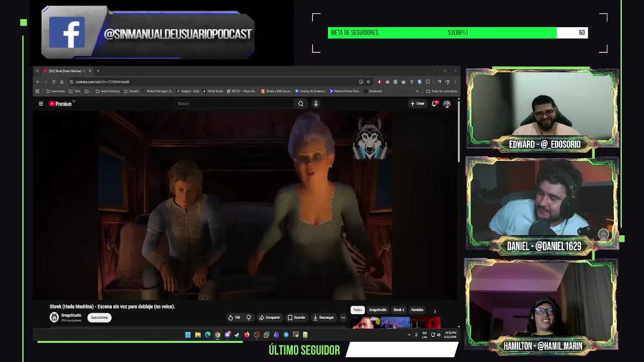Open the Active Directory bookmark folder
The height and width of the screenshot is (362, 644).
pos(108,91)
